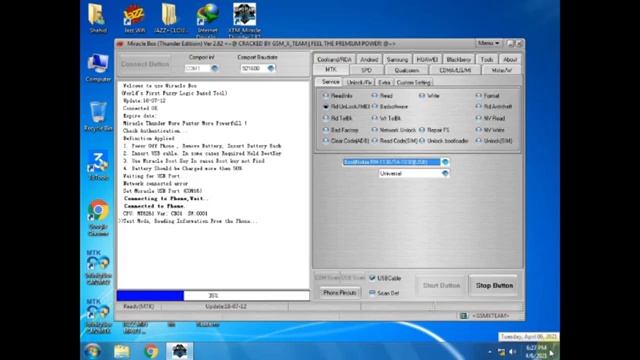Click the Start Button
The image size is (640, 360).
tap(441, 285)
